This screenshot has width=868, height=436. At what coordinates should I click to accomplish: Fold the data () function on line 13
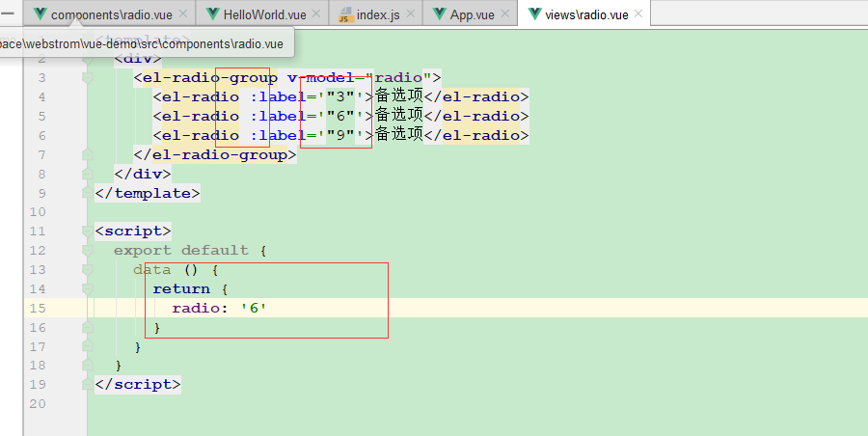tap(88, 270)
